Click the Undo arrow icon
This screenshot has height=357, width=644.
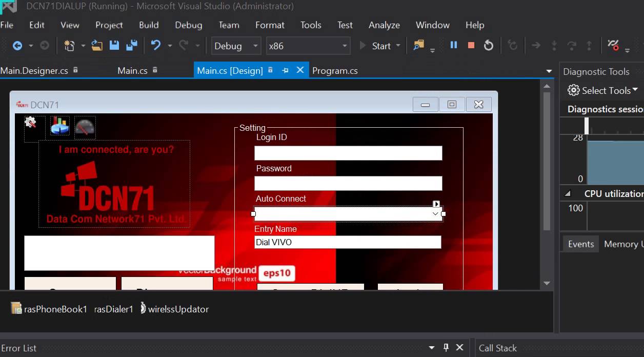tap(156, 46)
